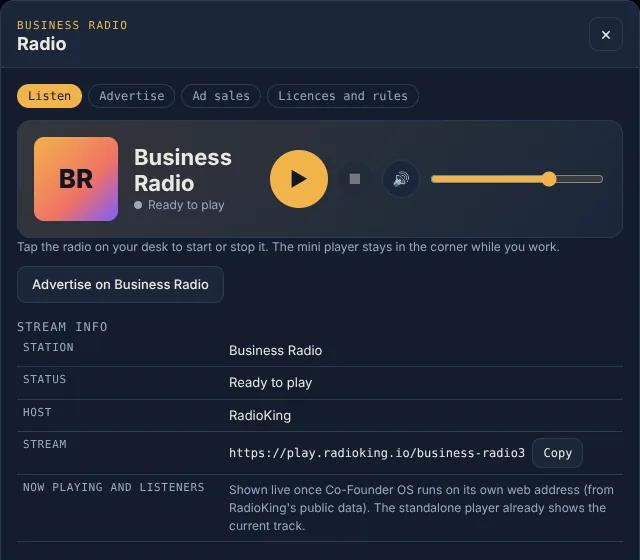Click the STREAM INFO section heading
This screenshot has height=560, width=640.
[62, 327]
